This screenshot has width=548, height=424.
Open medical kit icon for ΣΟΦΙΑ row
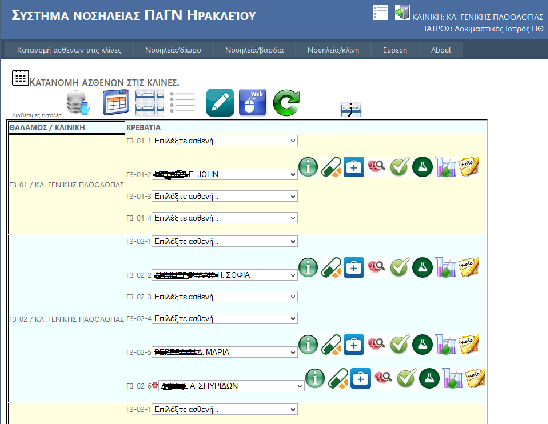tap(354, 268)
